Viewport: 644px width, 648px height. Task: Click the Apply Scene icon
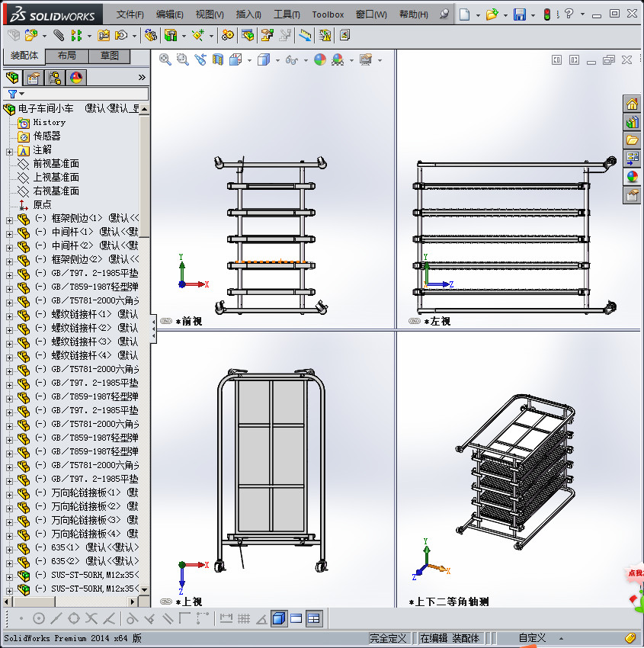click(x=338, y=59)
